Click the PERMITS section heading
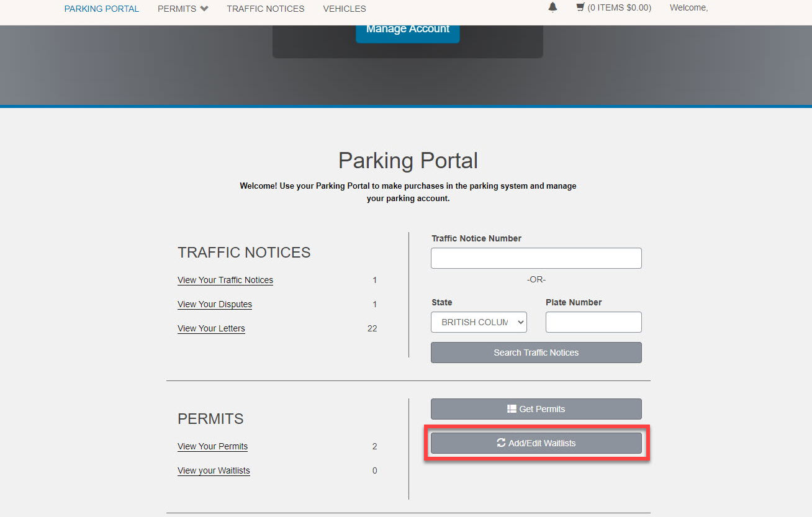812x517 pixels. click(x=210, y=419)
